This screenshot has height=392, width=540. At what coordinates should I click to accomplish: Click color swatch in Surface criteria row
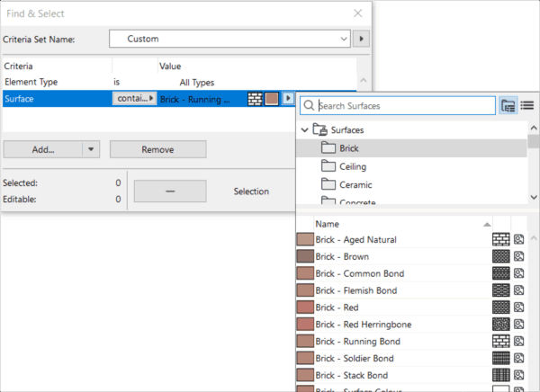tap(272, 99)
